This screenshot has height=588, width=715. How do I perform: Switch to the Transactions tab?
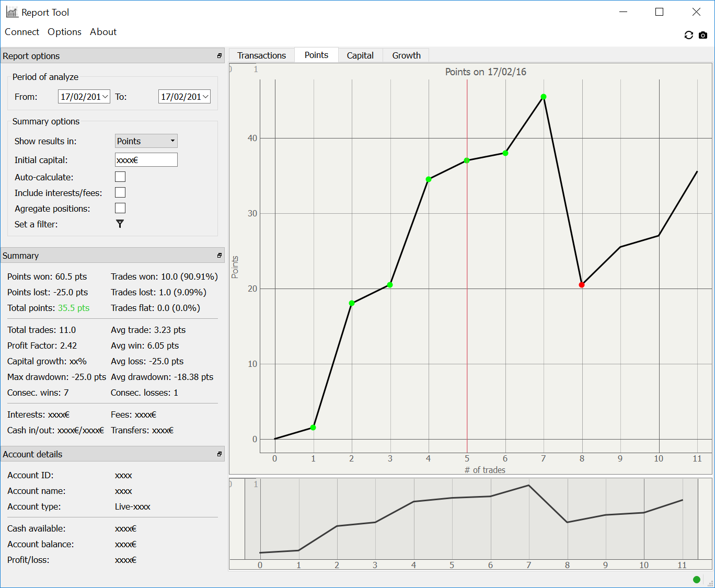[262, 55]
